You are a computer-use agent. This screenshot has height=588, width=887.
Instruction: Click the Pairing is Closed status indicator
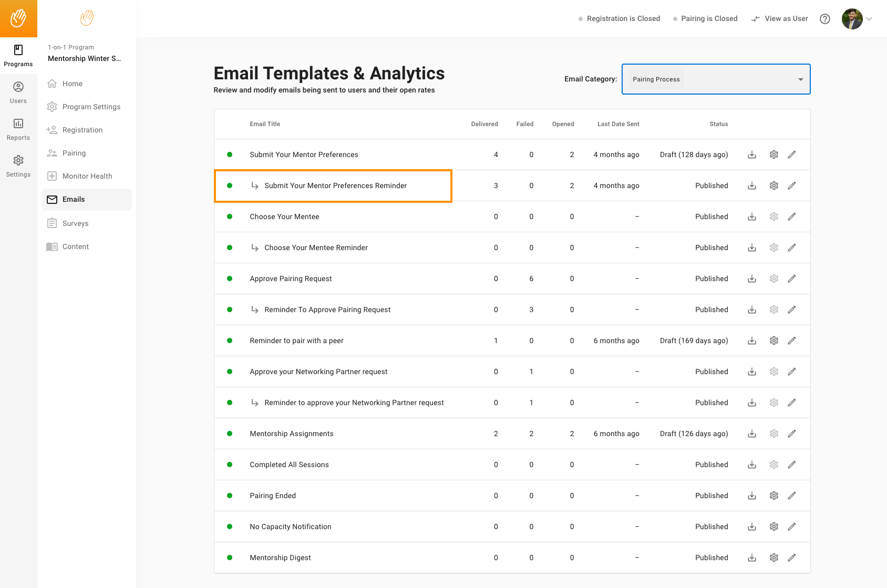pyautogui.click(x=705, y=19)
